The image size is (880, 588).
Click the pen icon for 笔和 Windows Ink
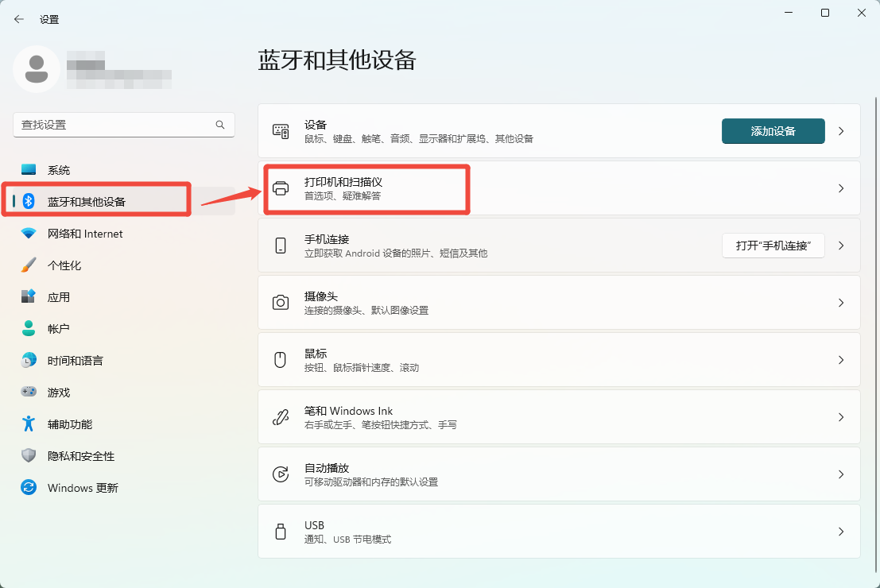point(281,417)
